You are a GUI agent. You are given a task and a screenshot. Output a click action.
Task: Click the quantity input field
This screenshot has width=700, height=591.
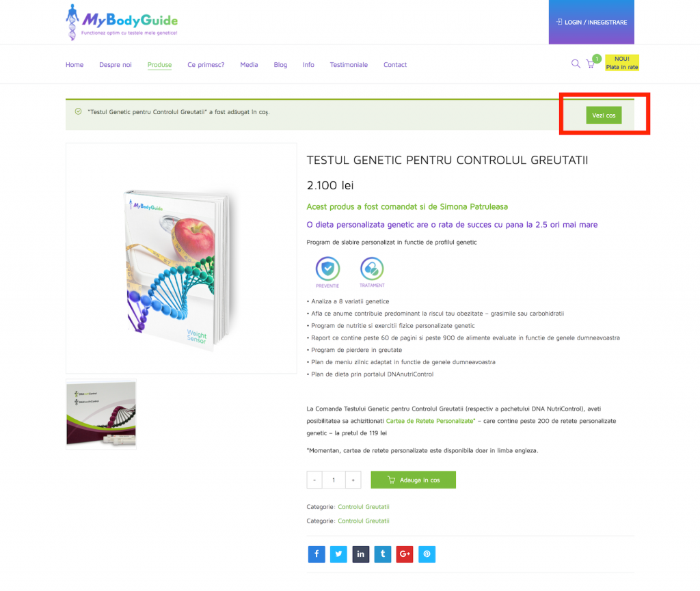tap(334, 480)
